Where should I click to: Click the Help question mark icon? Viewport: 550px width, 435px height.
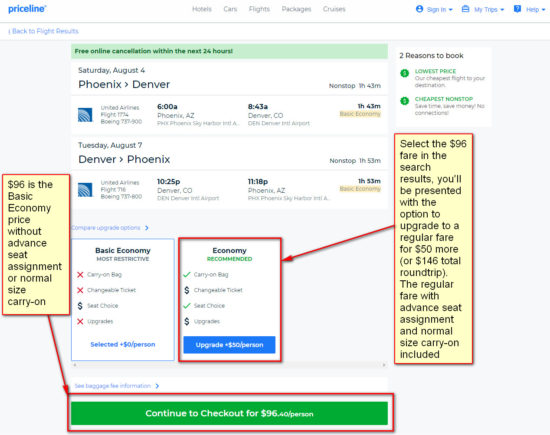click(517, 9)
